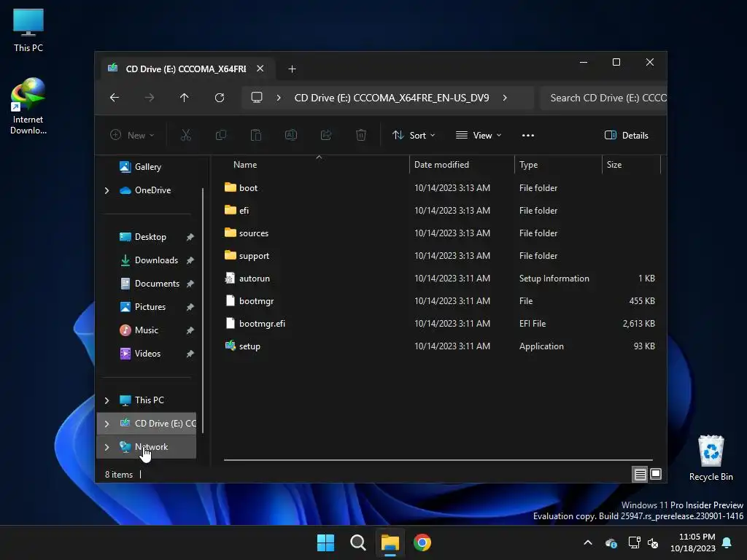Open the pinned Videos folder
Screen dimensions: 747x560
tap(147, 354)
